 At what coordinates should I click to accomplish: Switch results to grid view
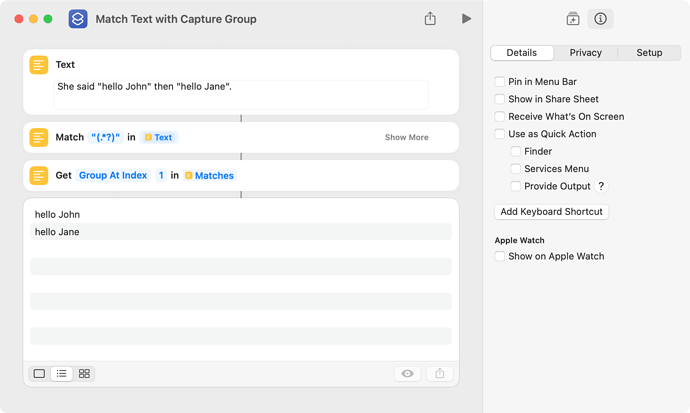point(84,373)
